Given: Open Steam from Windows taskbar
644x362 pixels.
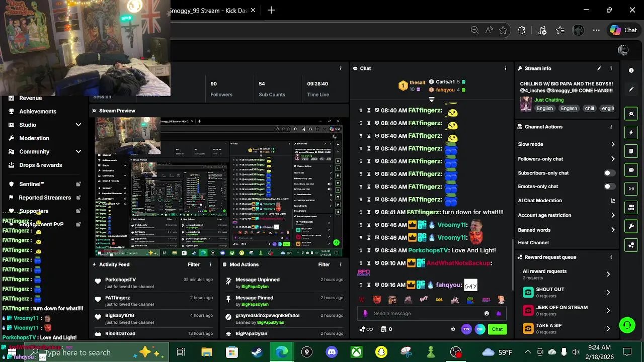Looking at the screenshot, I should pyautogui.click(x=257, y=352).
